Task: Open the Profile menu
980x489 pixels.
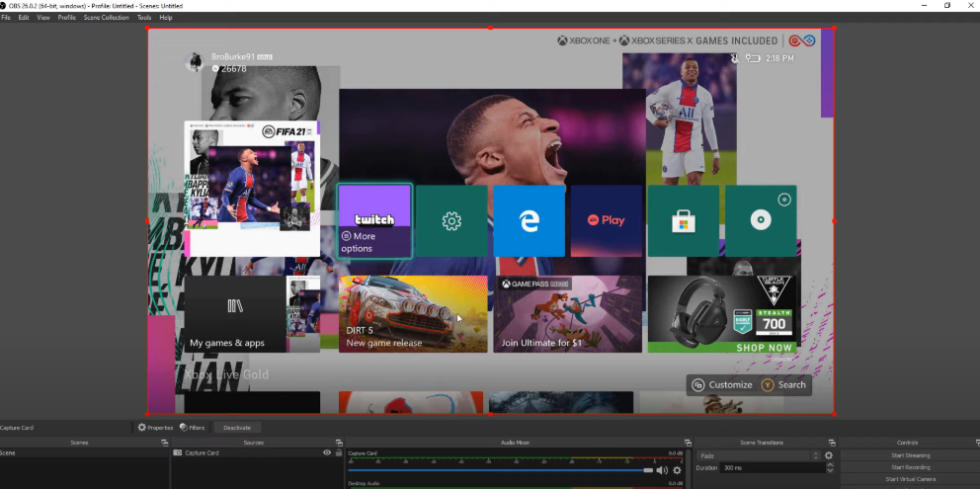Action: point(67,18)
